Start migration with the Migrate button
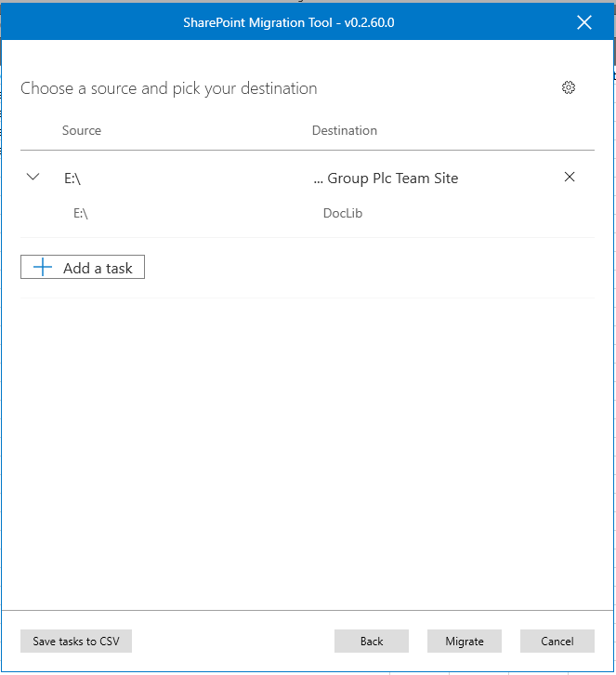Viewport: 616px width, 675px height. pyautogui.click(x=465, y=641)
